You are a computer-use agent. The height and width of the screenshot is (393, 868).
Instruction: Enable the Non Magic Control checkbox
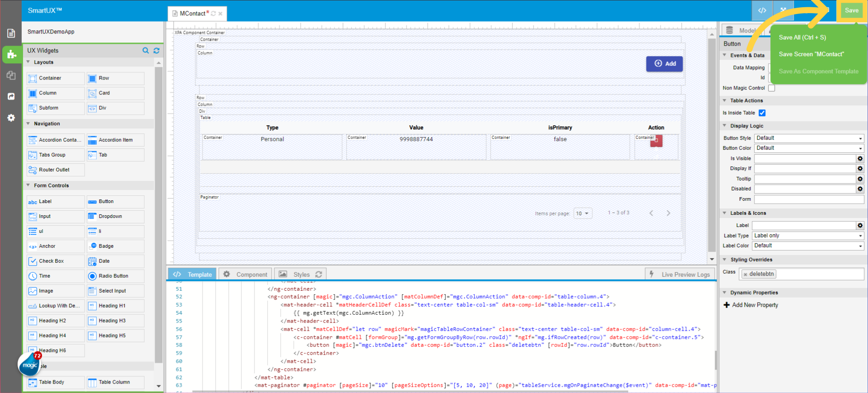[772, 88]
